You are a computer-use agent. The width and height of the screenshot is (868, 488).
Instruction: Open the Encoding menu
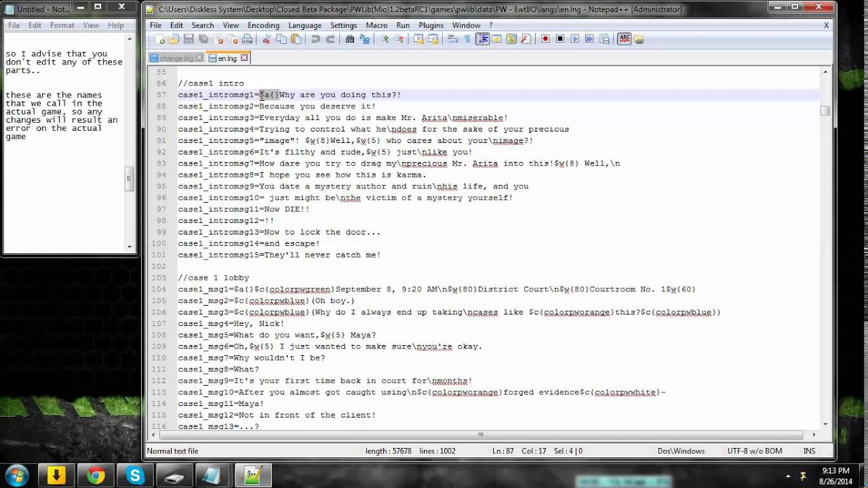click(263, 25)
